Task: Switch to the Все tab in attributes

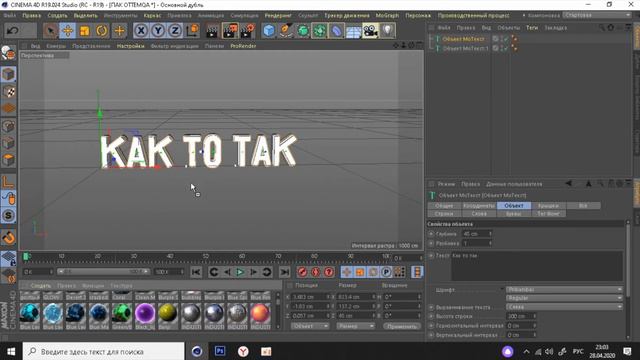Action: pyautogui.click(x=583, y=206)
